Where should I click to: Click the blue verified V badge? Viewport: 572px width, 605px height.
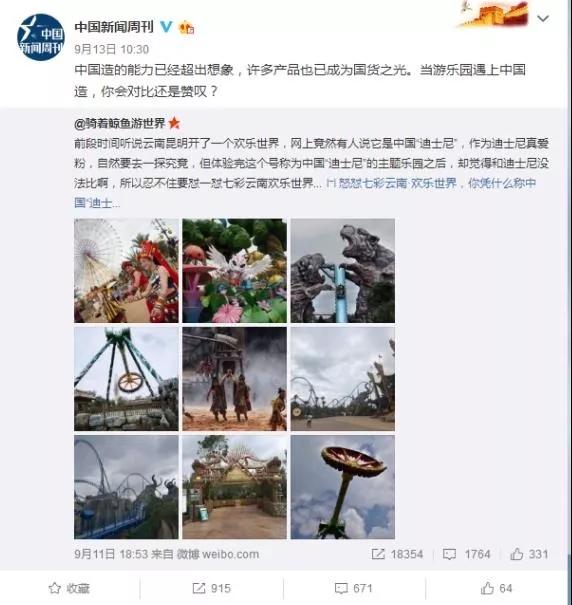pos(166,26)
